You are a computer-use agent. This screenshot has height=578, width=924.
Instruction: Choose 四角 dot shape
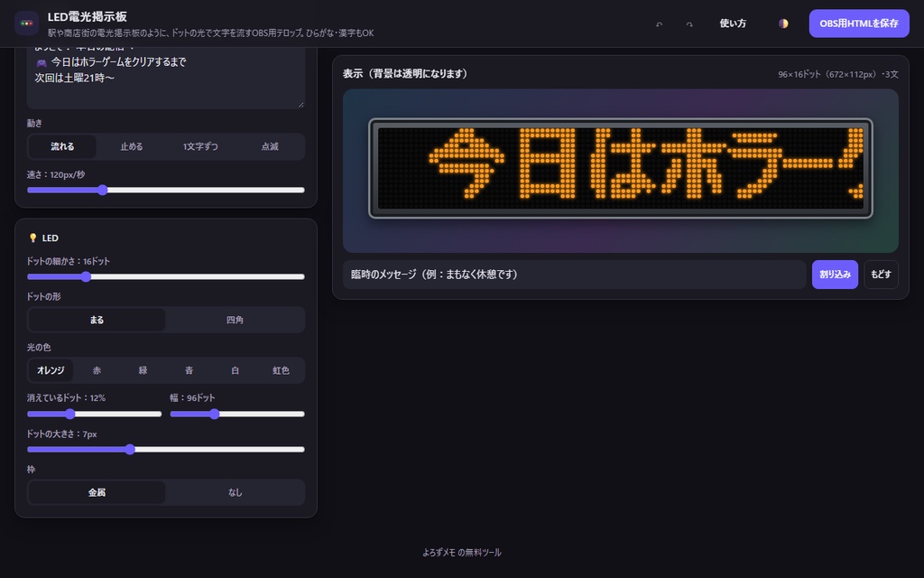pyautogui.click(x=236, y=320)
